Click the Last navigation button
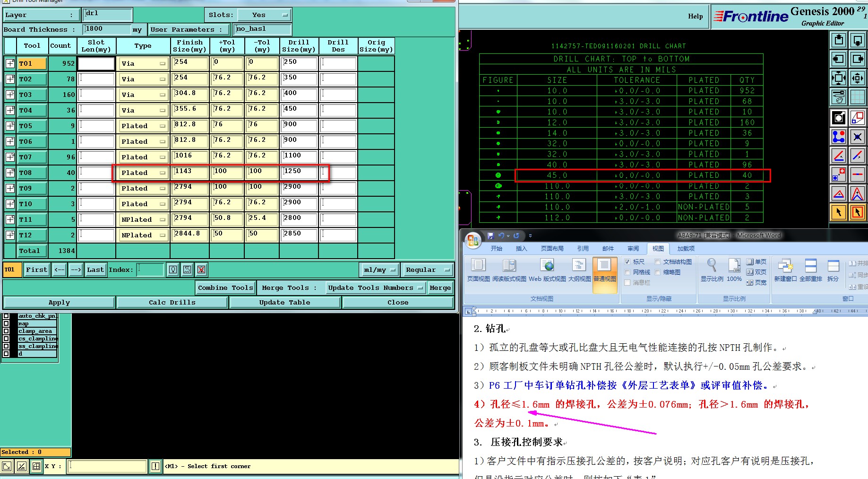Viewport: 868px width, 479px height. (x=95, y=270)
